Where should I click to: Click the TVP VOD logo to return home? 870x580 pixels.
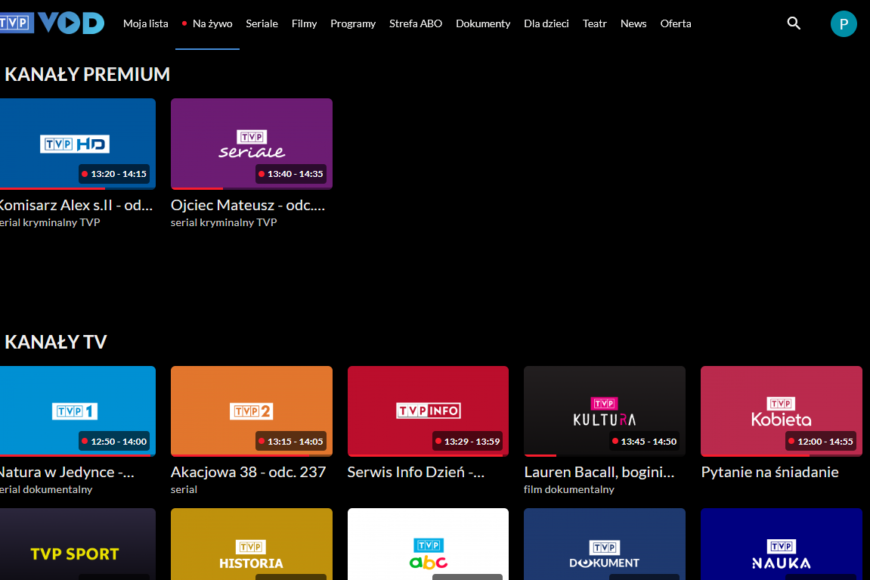tap(54, 21)
